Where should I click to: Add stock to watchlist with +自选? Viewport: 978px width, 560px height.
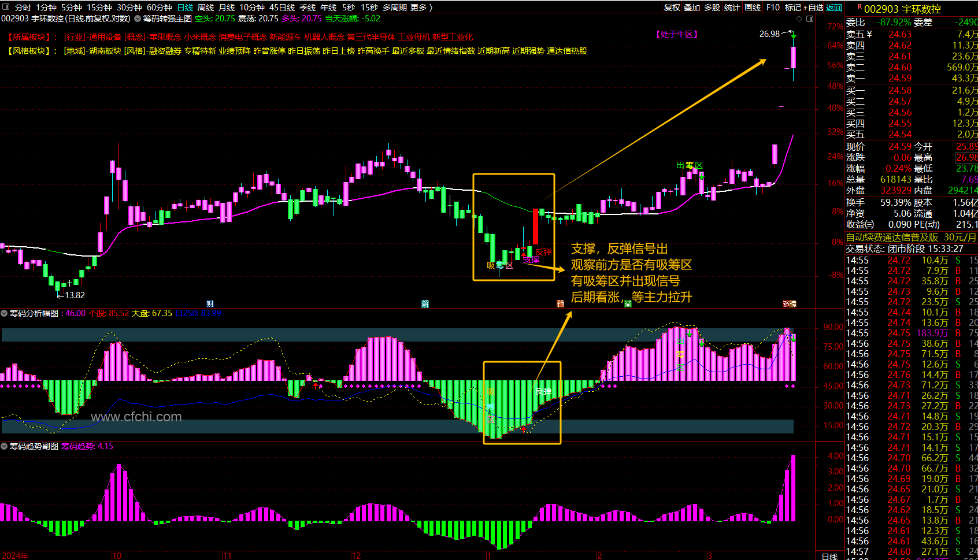pyautogui.click(x=814, y=8)
